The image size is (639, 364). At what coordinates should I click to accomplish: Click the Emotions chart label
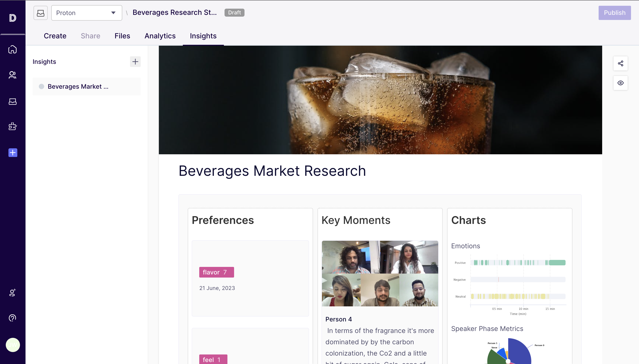coord(465,246)
